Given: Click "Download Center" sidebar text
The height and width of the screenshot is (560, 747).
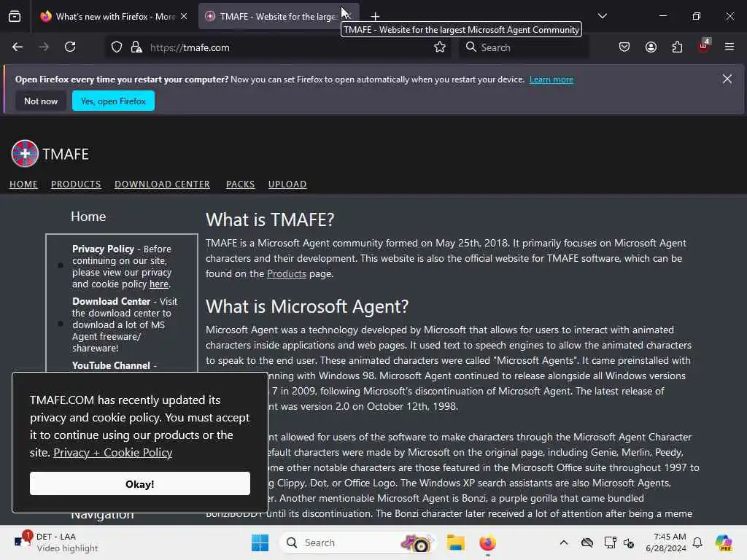Looking at the screenshot, I should (x=111, y=301).
